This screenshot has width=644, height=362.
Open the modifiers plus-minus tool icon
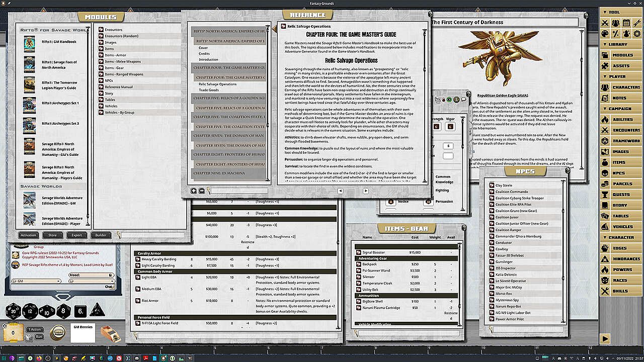pos(615,34)
